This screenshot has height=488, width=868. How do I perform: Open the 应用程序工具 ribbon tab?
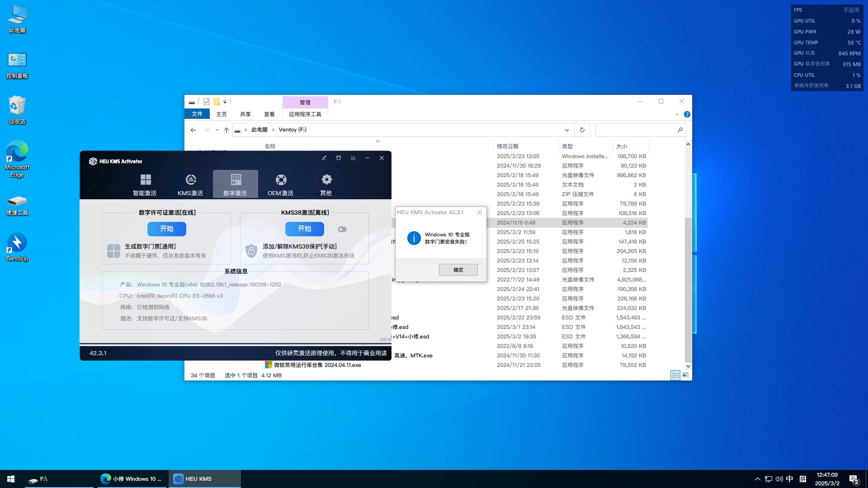pyautogui.click(x=305, y=114)
